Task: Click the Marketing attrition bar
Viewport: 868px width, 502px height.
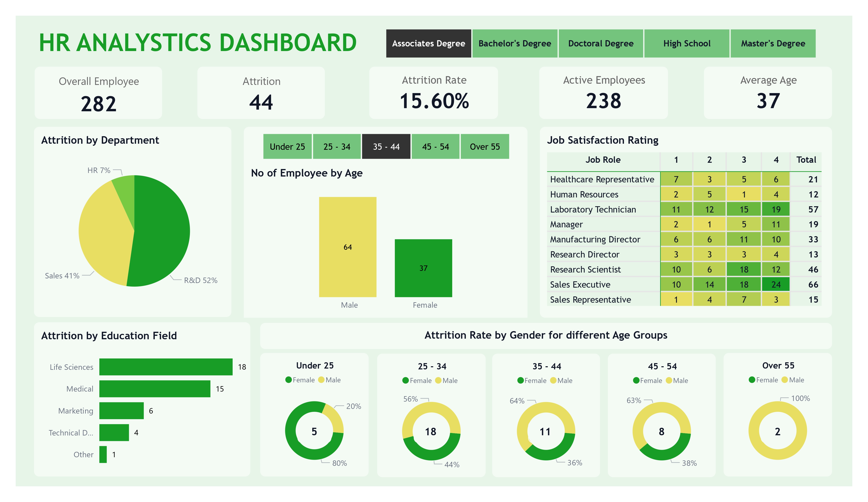Action: (121, 411)
